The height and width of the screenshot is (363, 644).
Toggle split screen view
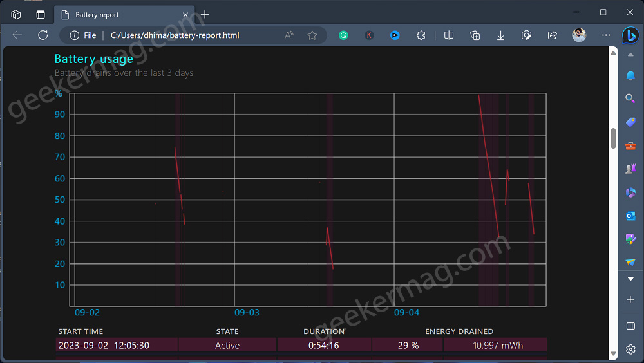[x=449, y=35]
